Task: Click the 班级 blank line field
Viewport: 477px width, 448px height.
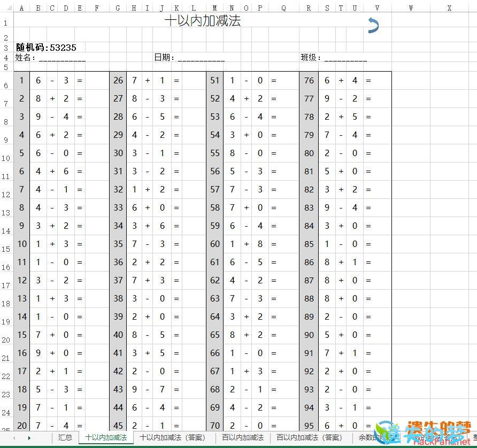Action: (346, 58)
